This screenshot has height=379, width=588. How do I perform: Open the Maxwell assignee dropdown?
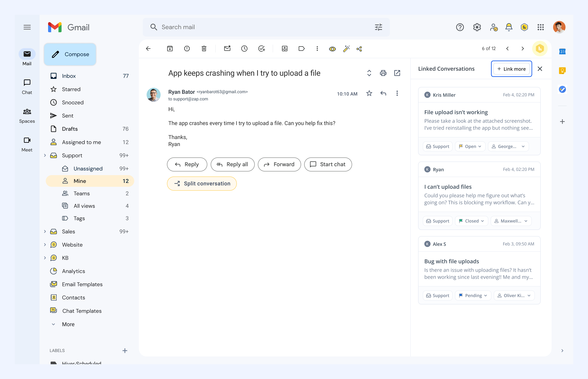(x=511, y=221)
